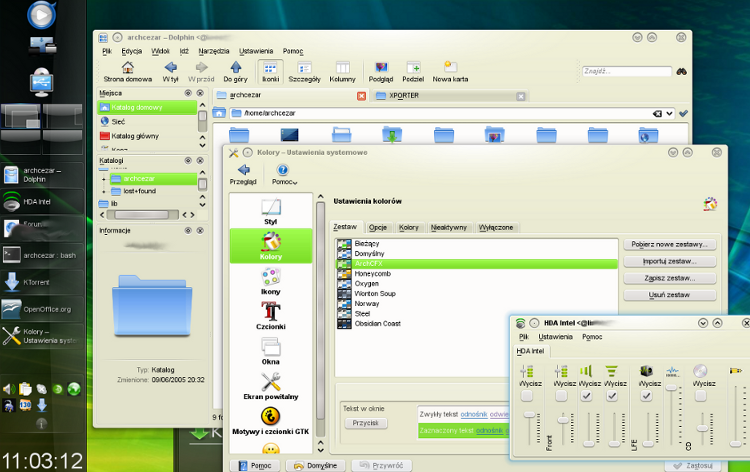Open the Okna settings category
Image resolution: width=750 pixels, height=472 pixels.
click(x=271, y=351)
